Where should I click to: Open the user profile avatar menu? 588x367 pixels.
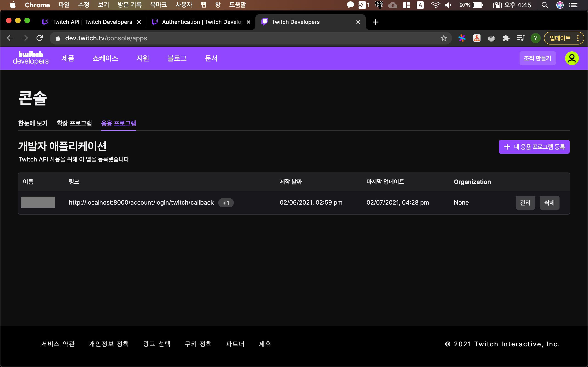(571, 58)
